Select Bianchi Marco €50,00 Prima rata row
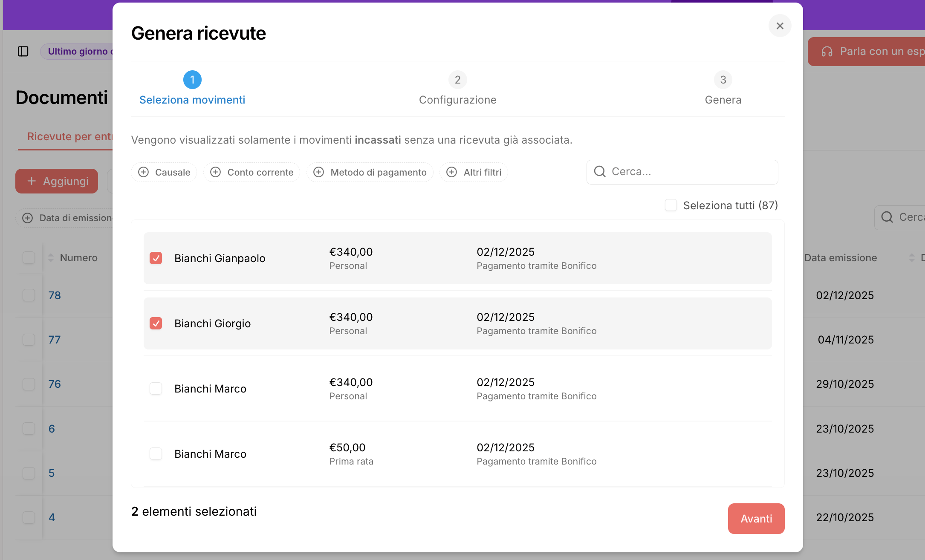This screenshot has width=925, height=560. click(x=156, y=454)
